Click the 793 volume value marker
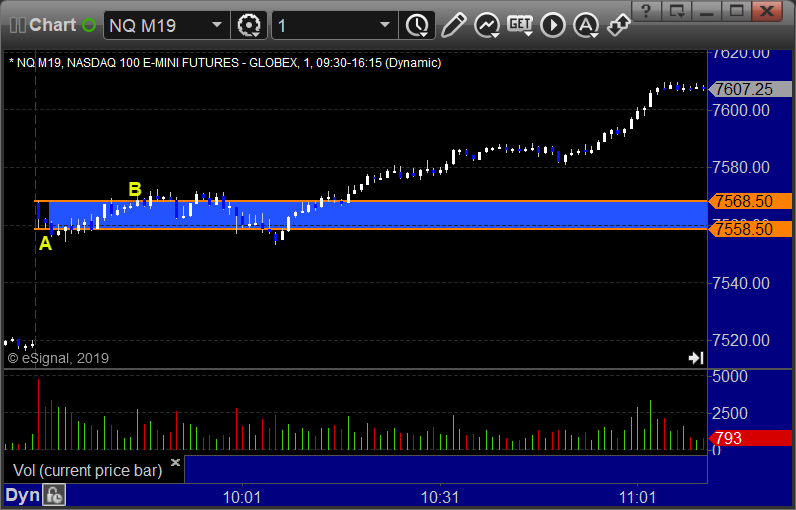Screen dimensions: 796x510 pyautogui.click(x=750, y=438)
